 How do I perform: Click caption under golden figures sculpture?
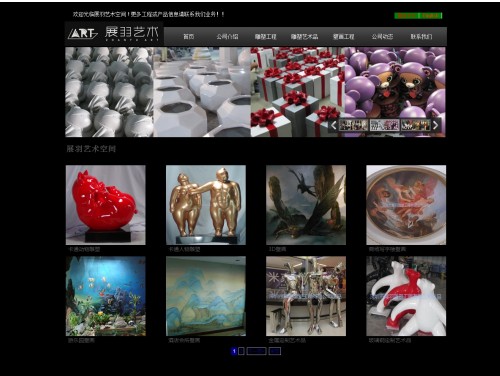pyautogui.click(x=184, y=249)
